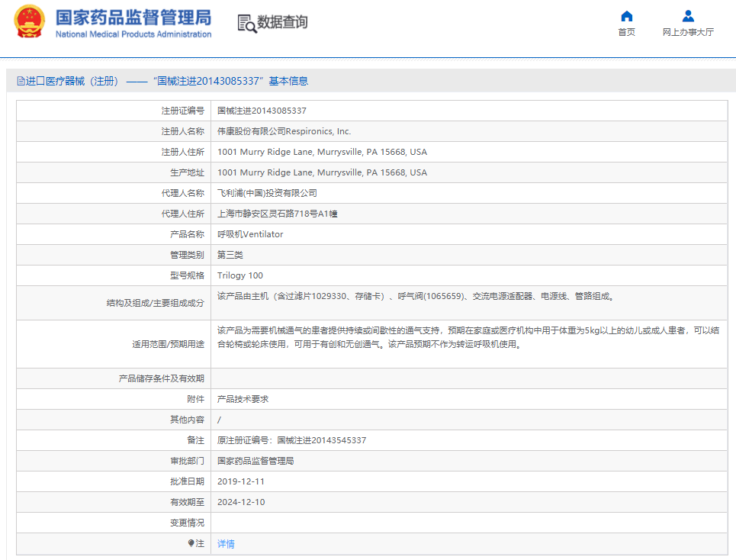Click the 数据查询 heading text
This screenshot has width=736, height=560.
click(x=282, y=22)
